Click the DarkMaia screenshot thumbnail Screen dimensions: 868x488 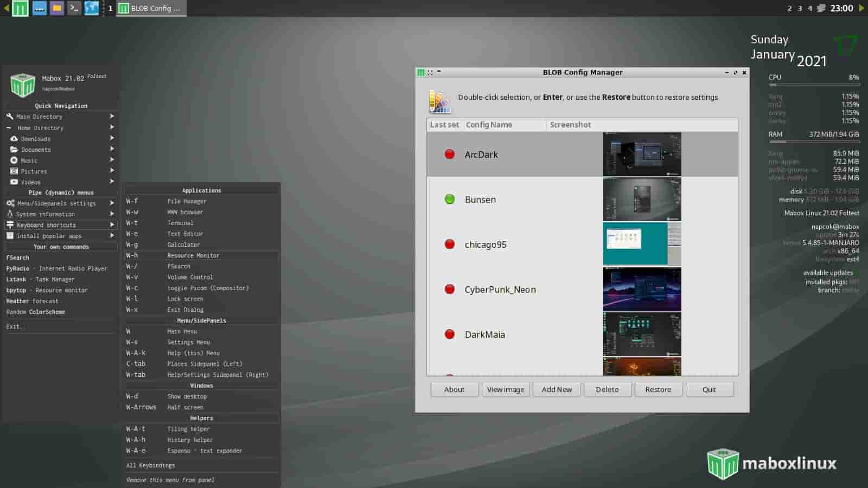tap(642, 335)
